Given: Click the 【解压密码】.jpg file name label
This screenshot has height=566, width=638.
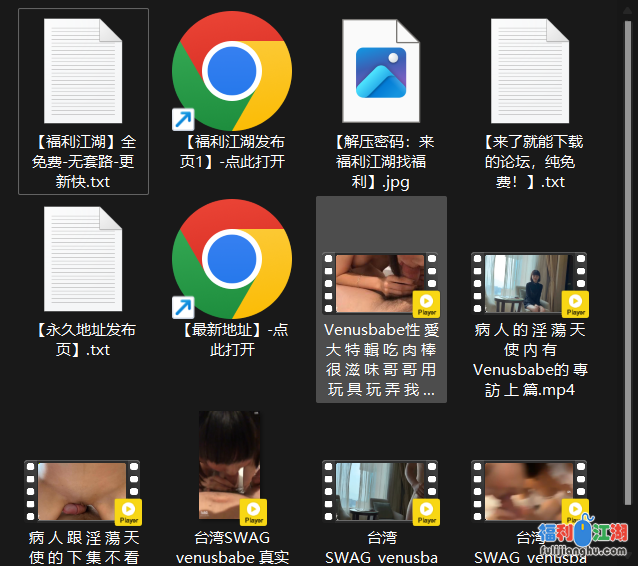Looking at the screenshot, I should pos(381,162).
